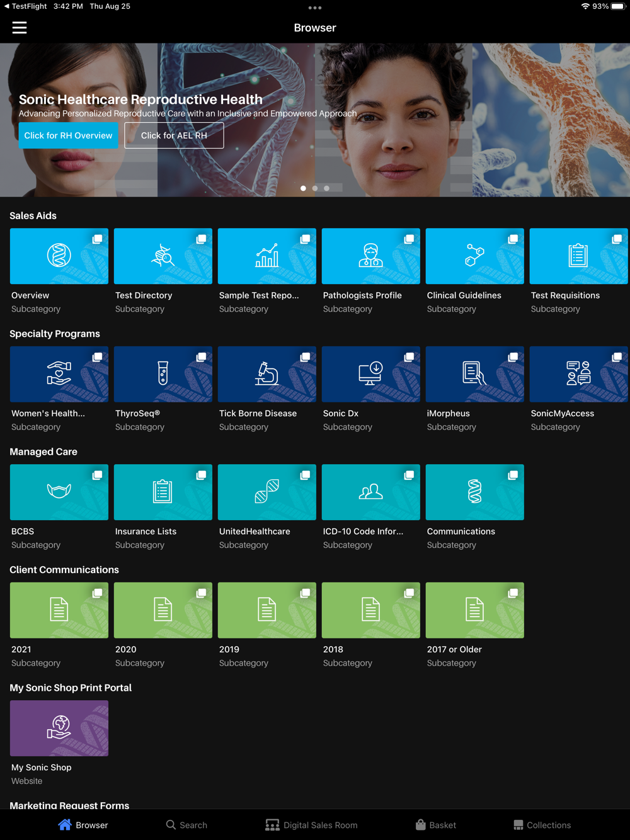
Task: Open the Women's Health tile
Action: coord(59,374)
